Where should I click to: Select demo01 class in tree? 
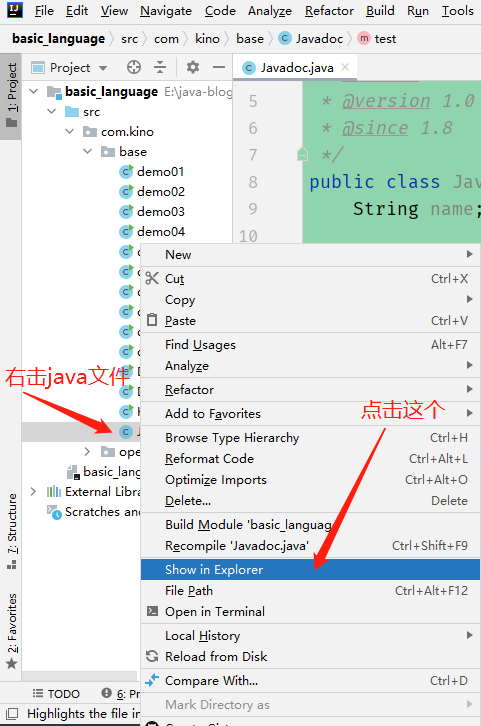click(x=152, y=172)
